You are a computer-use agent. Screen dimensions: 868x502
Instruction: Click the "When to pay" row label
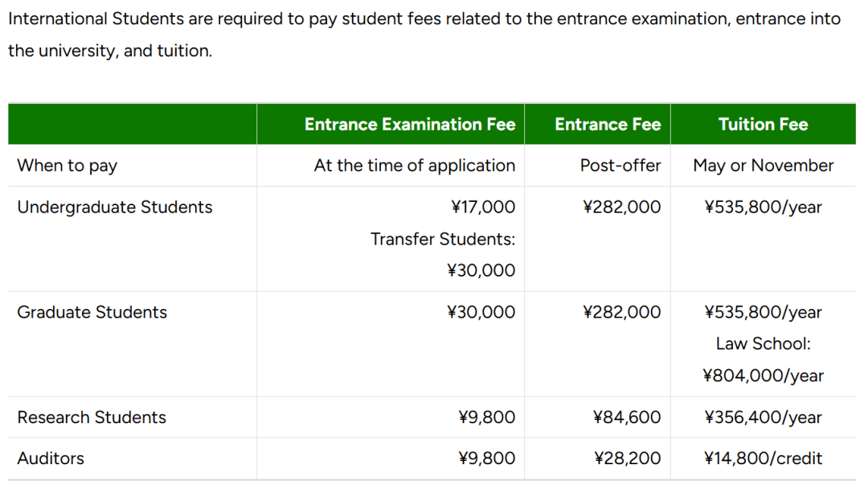[68, 166]
